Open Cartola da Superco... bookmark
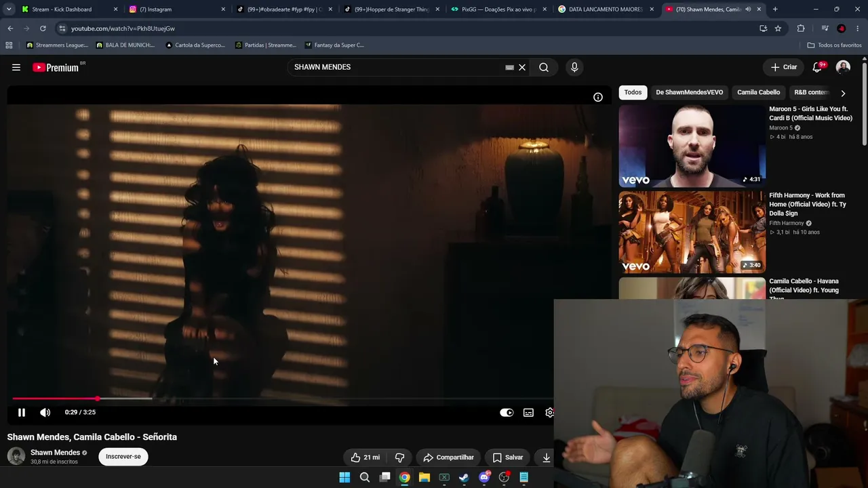Viewport: 868px width, 488px height. click(x=195, y=45)
